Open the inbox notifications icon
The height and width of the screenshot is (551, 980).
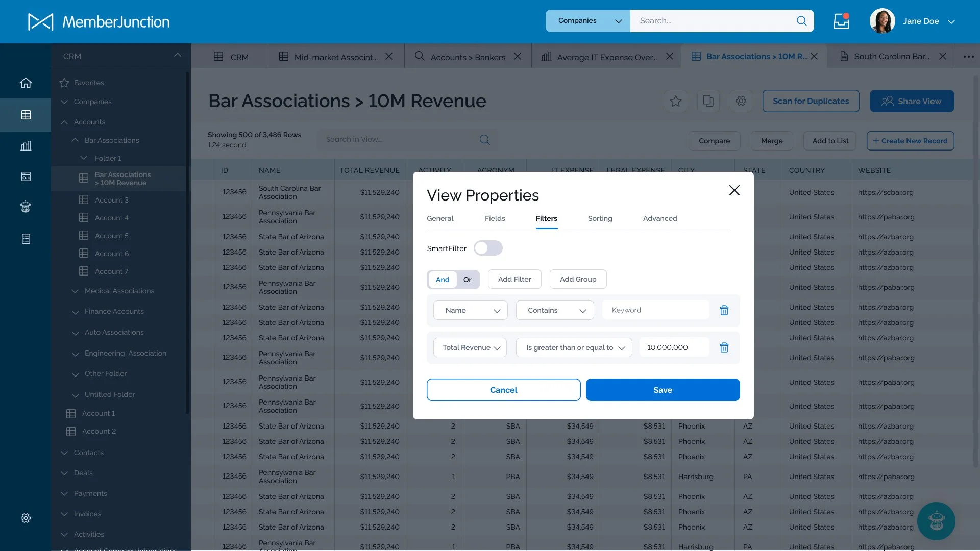pyautogui.click(x=841, y=21)
